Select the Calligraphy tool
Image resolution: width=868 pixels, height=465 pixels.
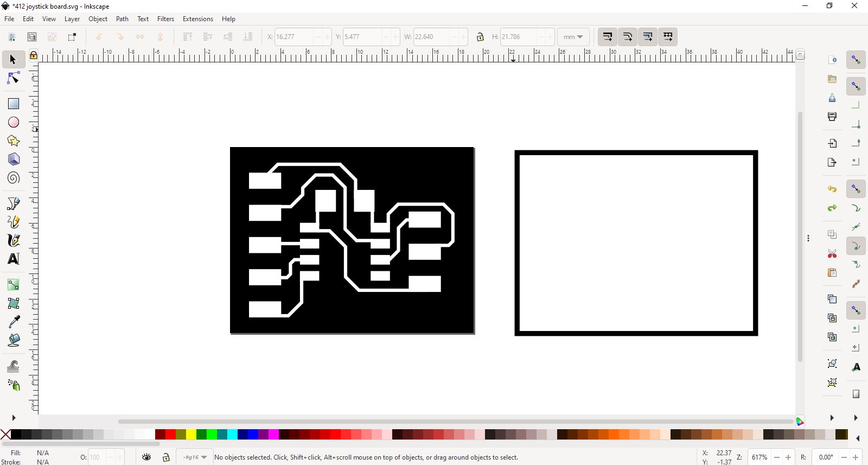click(14, 240)
